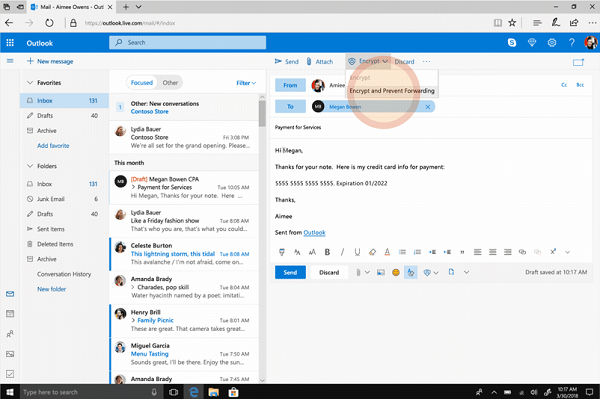Open the Filter dropdown

pyautogui.click(x=246, y=83)
